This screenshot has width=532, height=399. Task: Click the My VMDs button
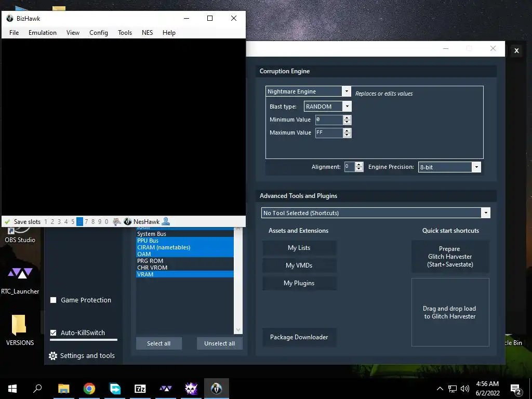[x=299, y=265]
